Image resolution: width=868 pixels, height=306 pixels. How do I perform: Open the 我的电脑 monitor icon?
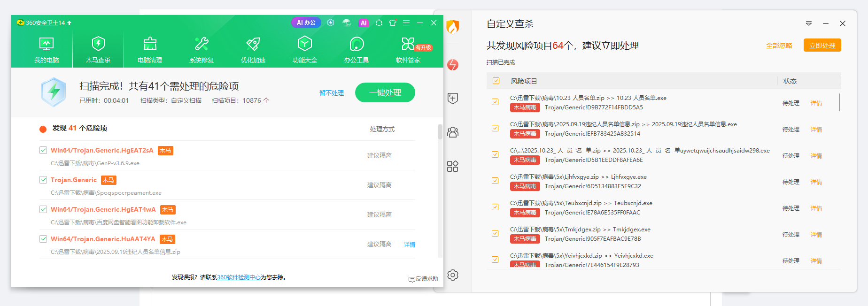(x=46, y=44)
